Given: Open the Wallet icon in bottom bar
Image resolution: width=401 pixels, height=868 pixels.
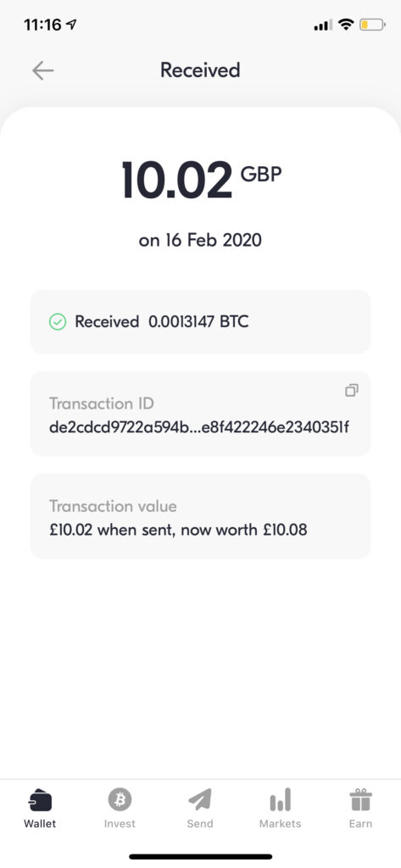Looking at the screenshot, I should 40,800.
